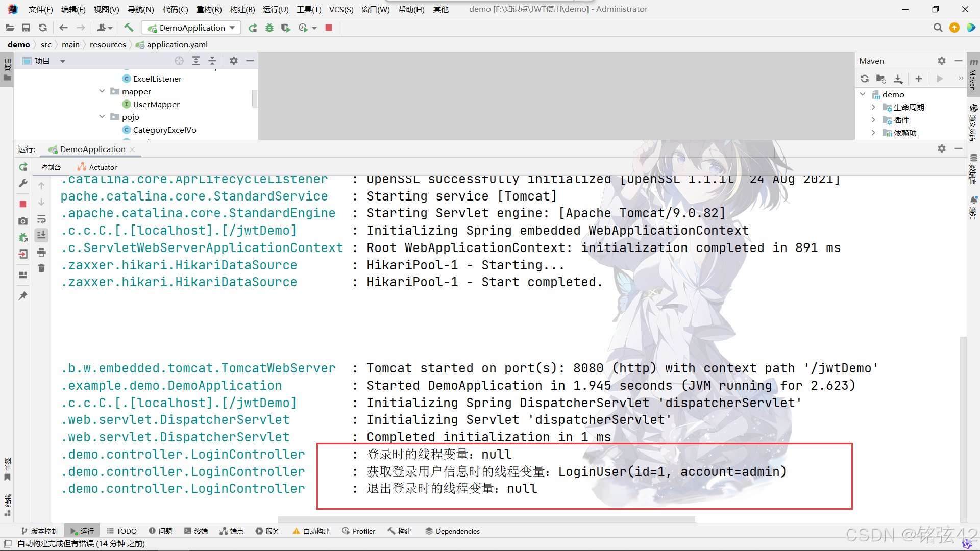This screenshot has width=980, height=551.
Task: Expand the 生命周期 node under demo
Action: 874,107
